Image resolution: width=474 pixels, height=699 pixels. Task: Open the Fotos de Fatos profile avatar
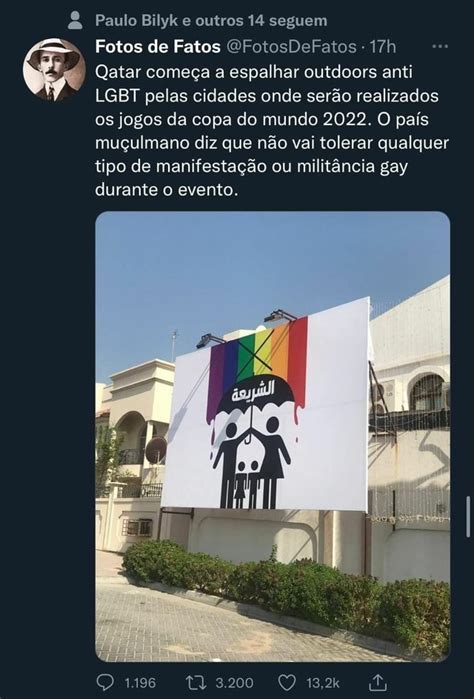[x=54, y=69]
